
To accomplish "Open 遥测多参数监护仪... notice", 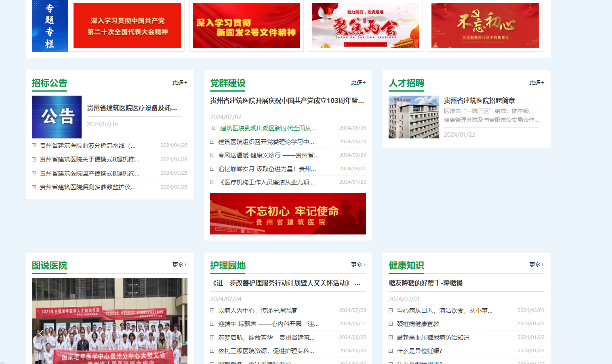I will click(88, 187).
